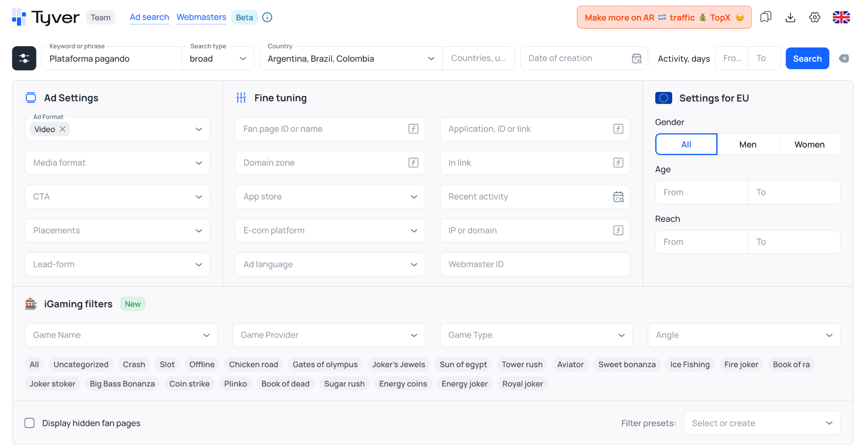Open the Media format dropdown
Image resolution: width=868 pixels, height=445 pixels.
pyautogui.click(x=117, y=163)
